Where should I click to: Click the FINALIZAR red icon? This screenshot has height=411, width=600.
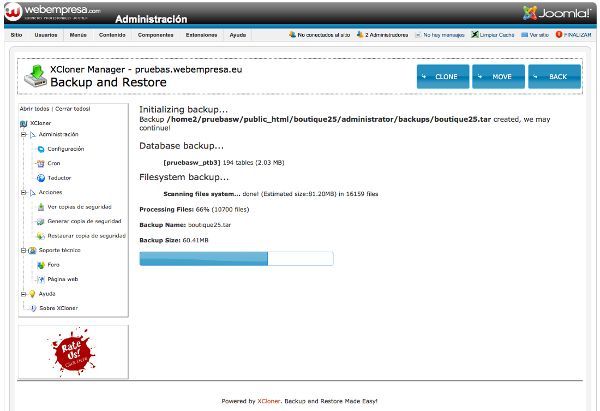[x=559, y=34]
